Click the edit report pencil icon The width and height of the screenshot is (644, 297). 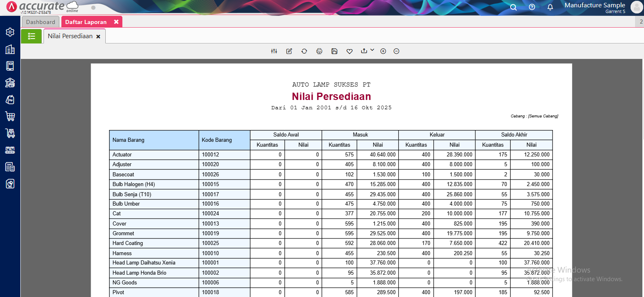coord(289,51)
